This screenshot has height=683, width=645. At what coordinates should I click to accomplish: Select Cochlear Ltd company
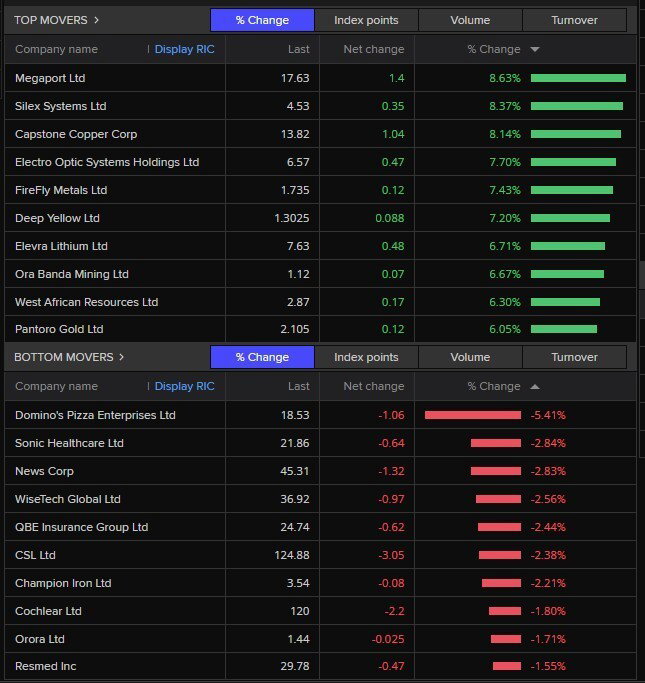(48, 611)
